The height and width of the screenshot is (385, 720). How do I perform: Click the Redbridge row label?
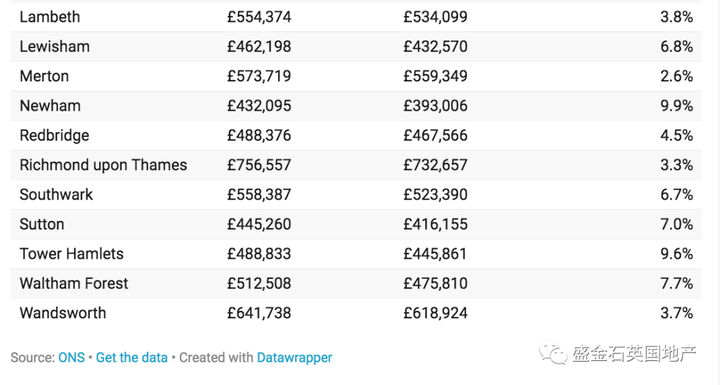[54, 136]
